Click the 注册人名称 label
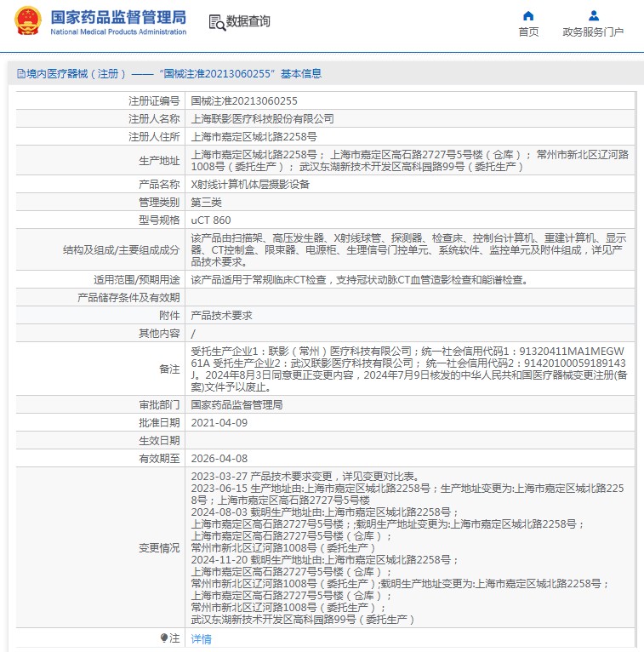The height and width of the screenshot is (652, 644). pos(154,119)
